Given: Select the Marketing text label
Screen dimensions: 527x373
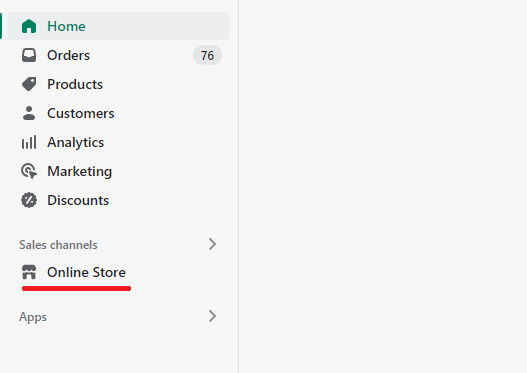Looking at the screenshot, I should click(80, 171).
